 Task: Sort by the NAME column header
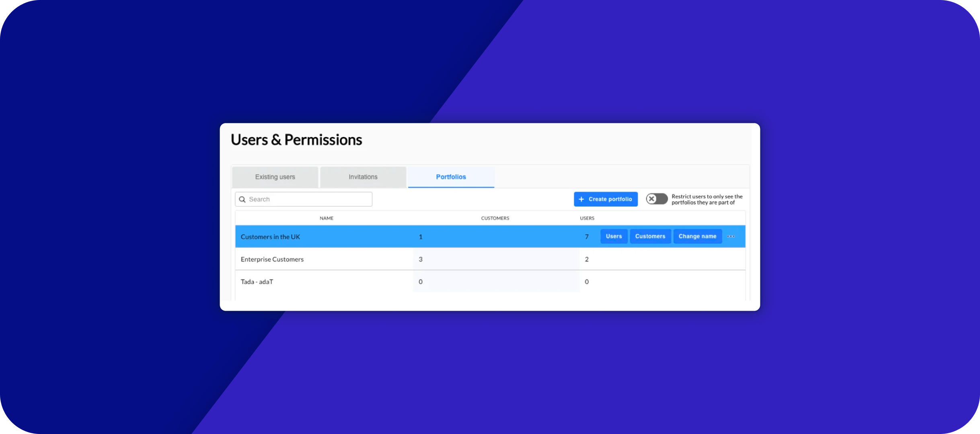click(326, 218)
